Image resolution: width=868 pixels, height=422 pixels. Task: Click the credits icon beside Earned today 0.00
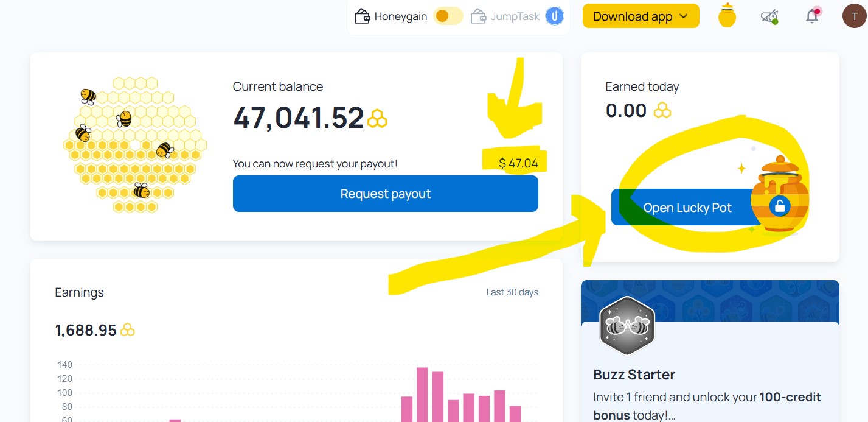tap(662, 110)
